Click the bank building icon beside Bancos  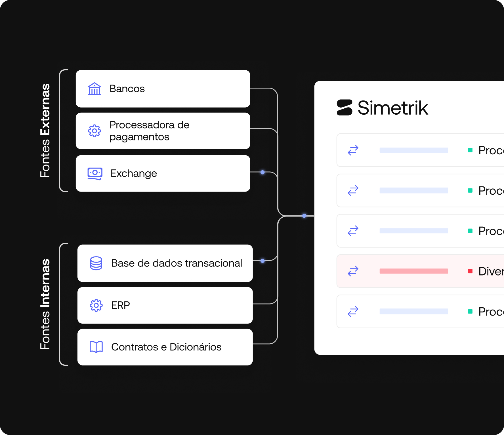coord(94,89)
